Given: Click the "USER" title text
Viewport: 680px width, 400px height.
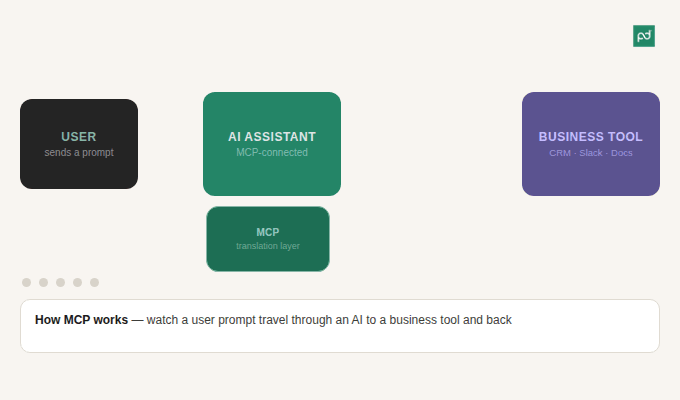Looking at the screenshot, I should coord(78,137).
